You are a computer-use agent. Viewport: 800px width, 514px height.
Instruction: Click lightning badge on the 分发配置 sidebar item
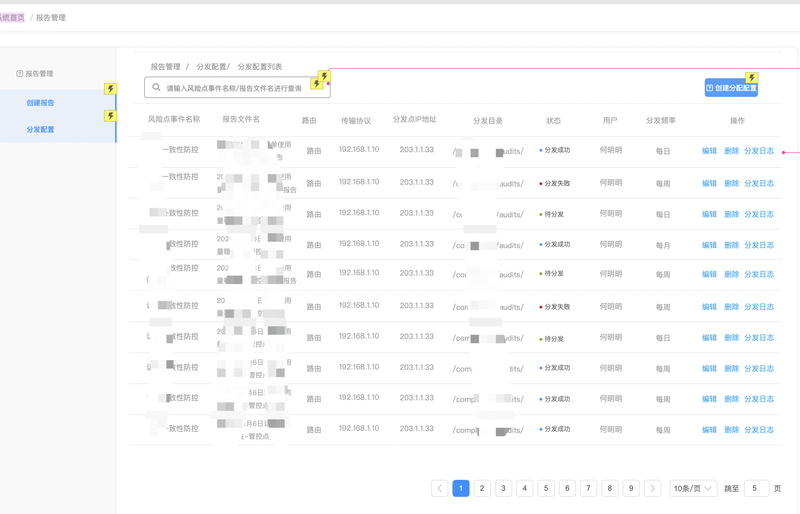(111, 116)
